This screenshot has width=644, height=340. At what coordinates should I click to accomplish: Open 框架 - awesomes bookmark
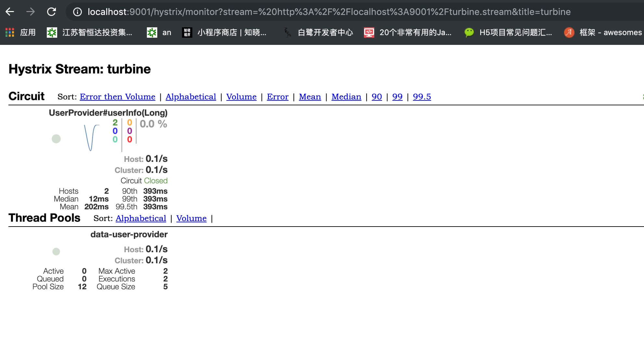[x=603, y=33]
